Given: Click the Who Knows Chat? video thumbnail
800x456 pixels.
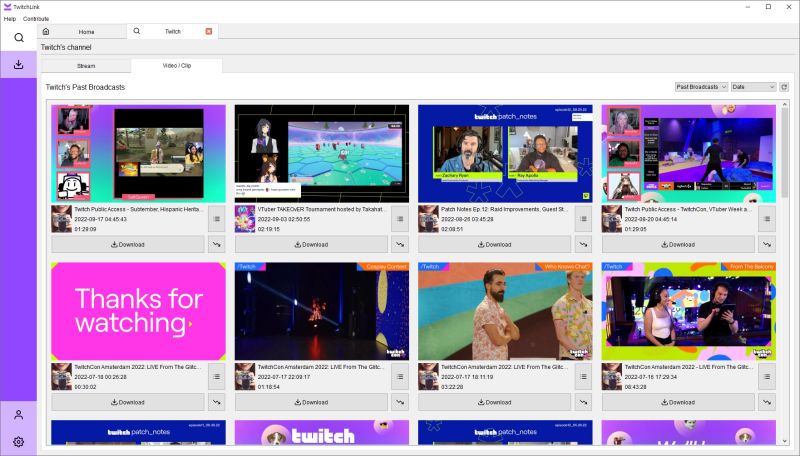Looking at the screenshot, I should pyautogui.click(x=505, y=311).
